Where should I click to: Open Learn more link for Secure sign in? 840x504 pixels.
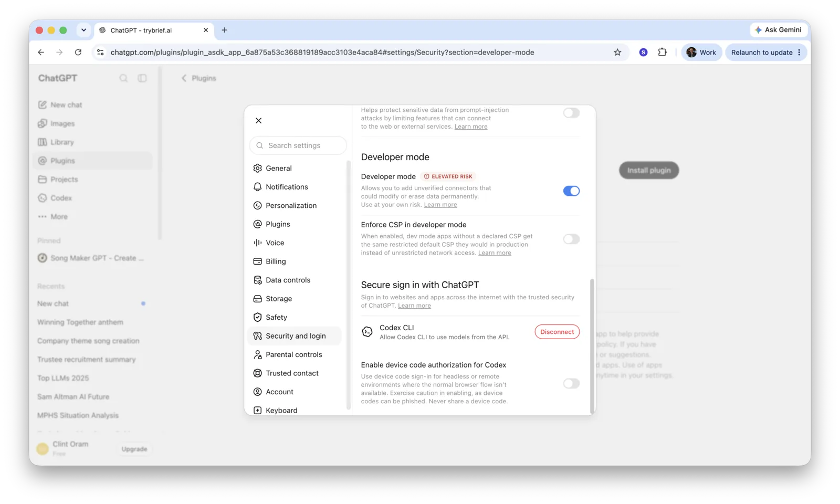coord(414,306)
